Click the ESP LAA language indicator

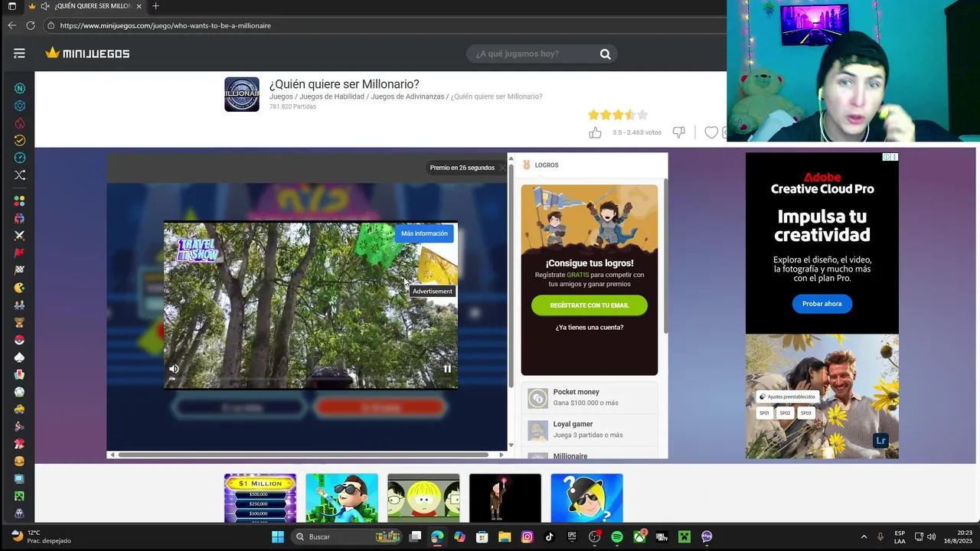900,536
